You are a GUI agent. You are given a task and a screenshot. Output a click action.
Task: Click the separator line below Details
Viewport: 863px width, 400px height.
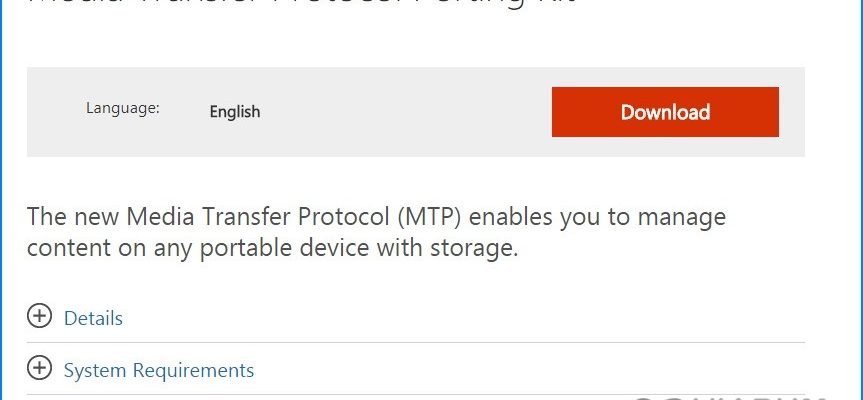pos(416,343)
